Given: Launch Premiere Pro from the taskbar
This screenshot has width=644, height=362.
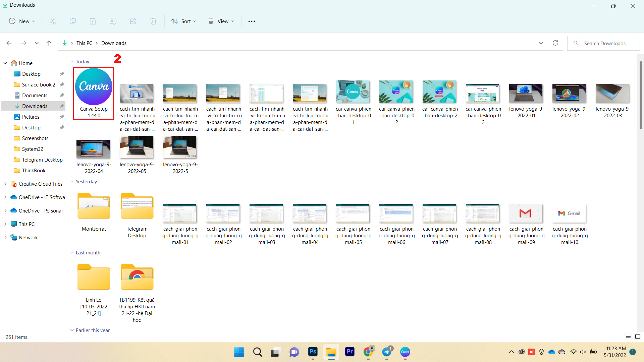Looking at the screenshot, I should pyautogui.click(x=350, y=352).
